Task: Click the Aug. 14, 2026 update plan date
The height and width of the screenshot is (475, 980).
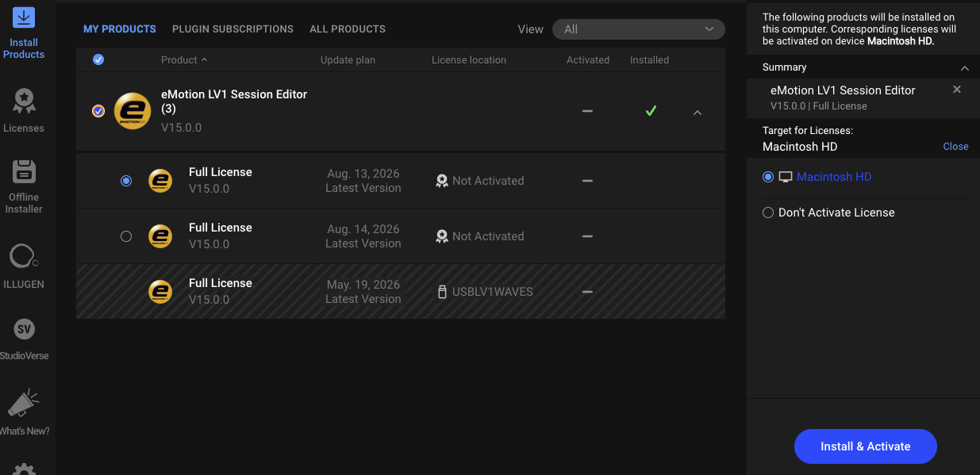Action: coord(363,229)
